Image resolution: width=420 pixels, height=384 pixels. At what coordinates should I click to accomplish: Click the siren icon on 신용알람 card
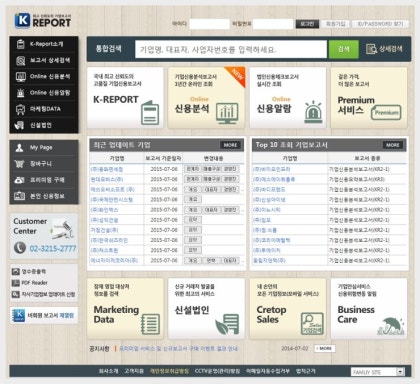(313, 112)
